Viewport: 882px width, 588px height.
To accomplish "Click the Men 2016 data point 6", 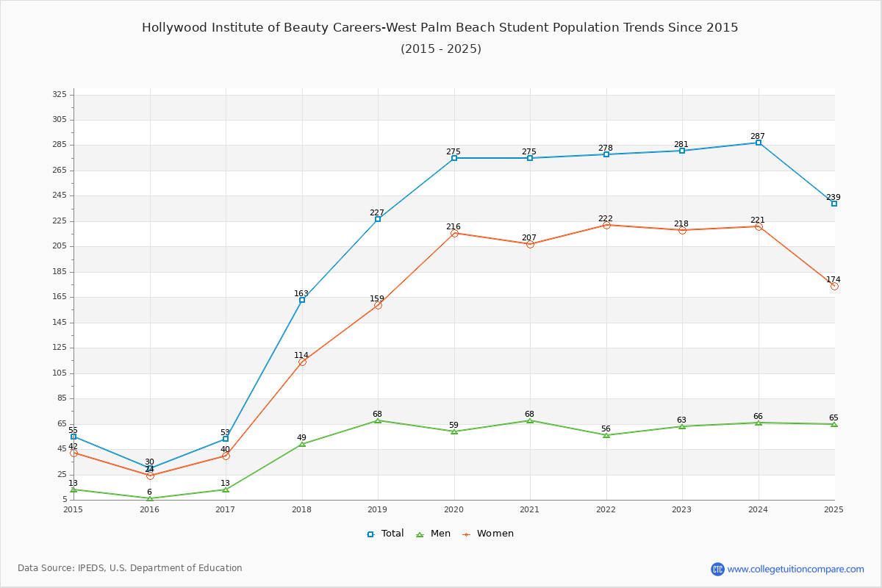I will click(150, 498).
